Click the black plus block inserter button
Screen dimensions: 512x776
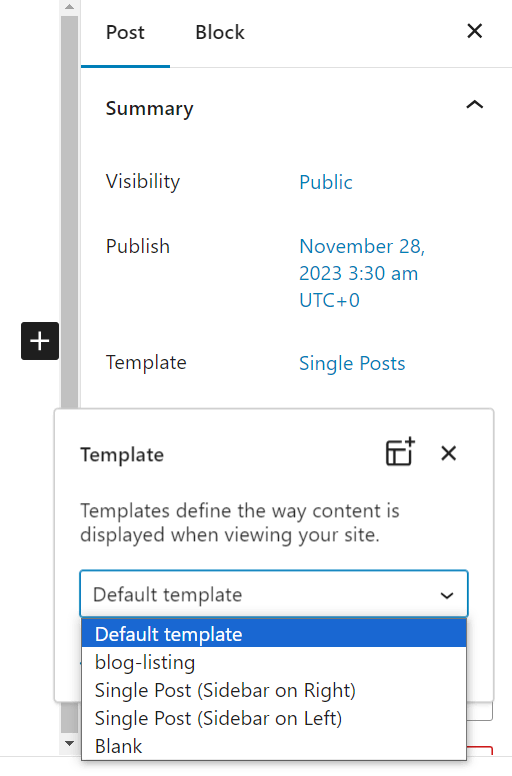point(40,341)
